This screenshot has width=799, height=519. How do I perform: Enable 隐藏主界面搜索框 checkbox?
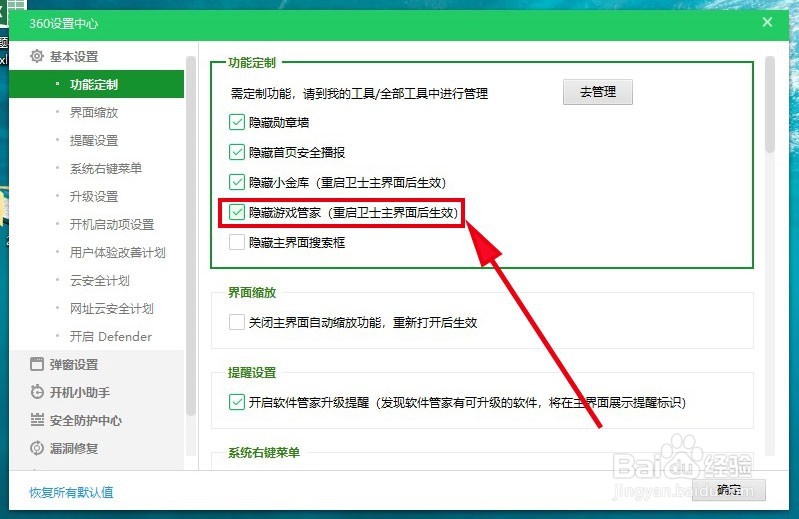[236, 242]
